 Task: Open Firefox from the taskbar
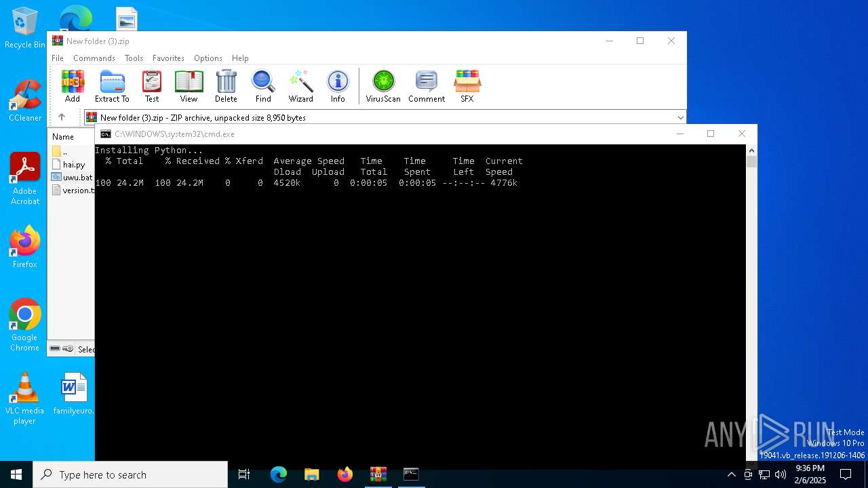point(345,474)
